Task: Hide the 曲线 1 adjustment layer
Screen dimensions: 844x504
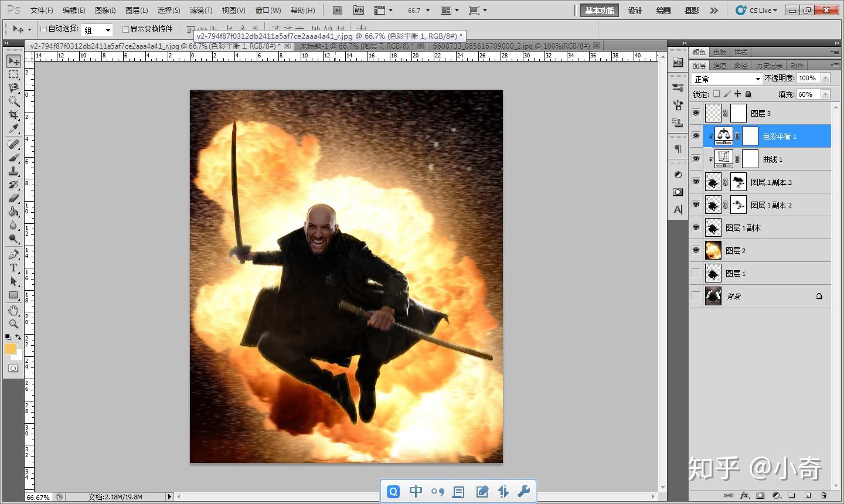Action: [696, 159]
